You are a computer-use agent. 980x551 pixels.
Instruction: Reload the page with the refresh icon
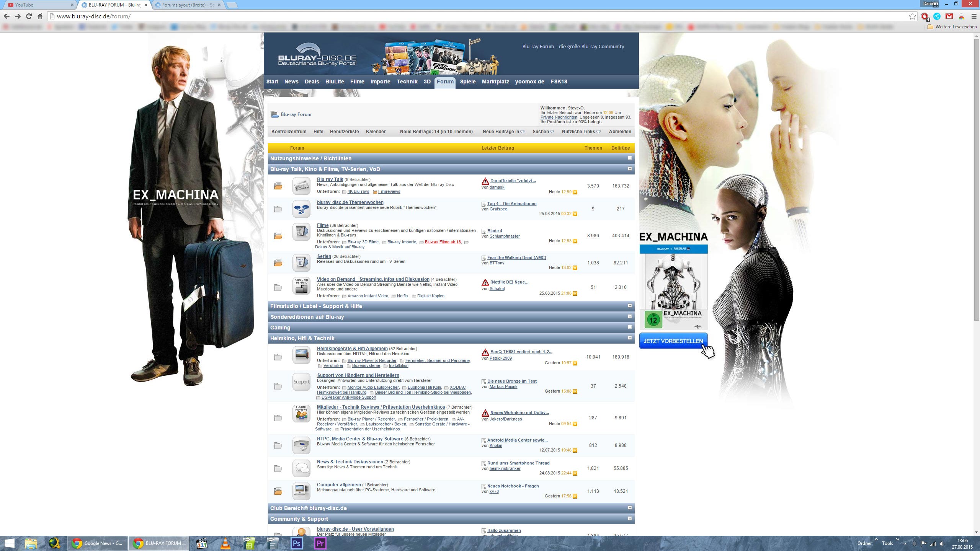coord(29,16)
